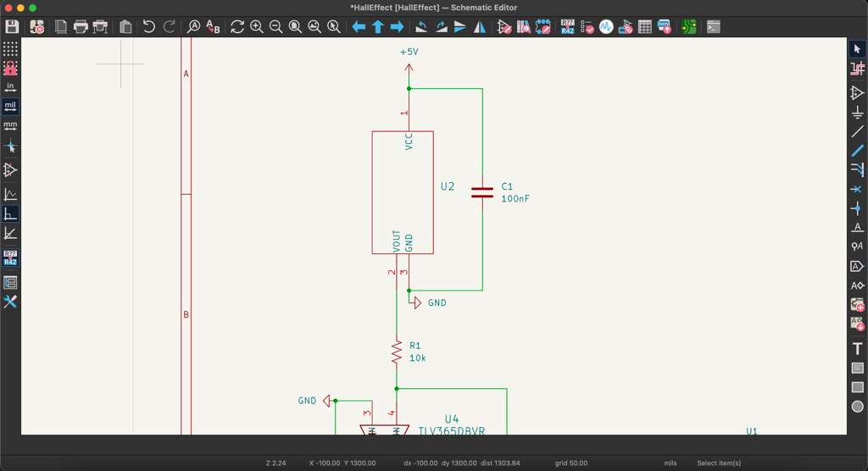This screenshot has width=868, height=471.
Task: Toggle the full-window crosshair cursor option
Action: tap(10, 147)
